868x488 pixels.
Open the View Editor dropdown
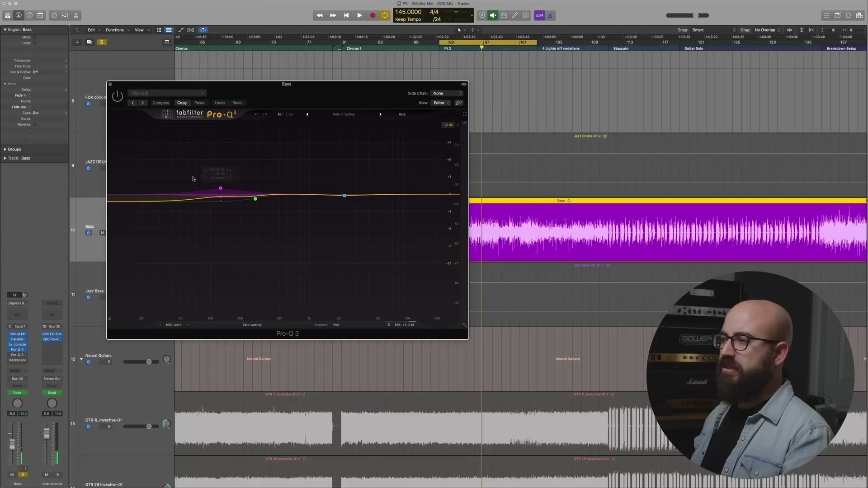pyautogui.click(x=441, y=103)
